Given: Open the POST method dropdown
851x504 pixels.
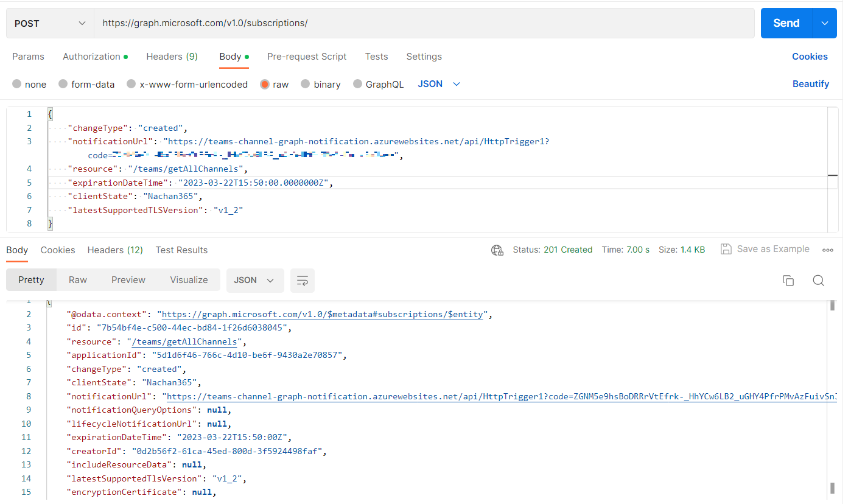Looking at the screenshot, I should 50,23.
